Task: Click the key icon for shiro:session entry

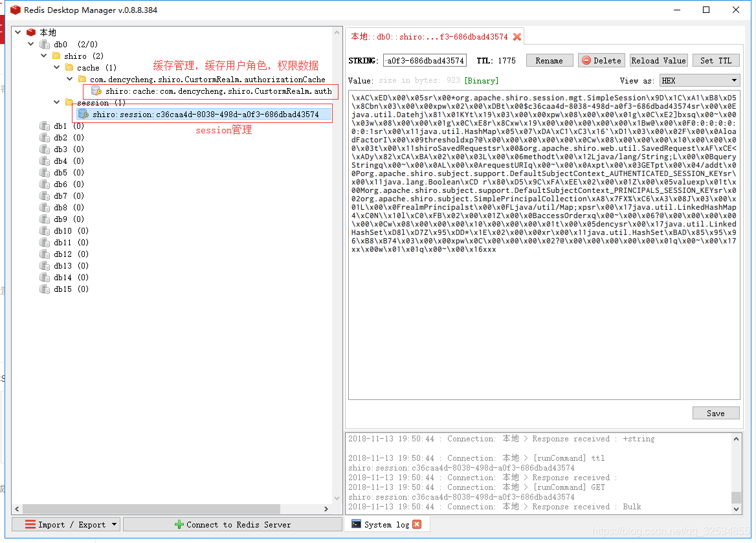Action: (83, 114)
